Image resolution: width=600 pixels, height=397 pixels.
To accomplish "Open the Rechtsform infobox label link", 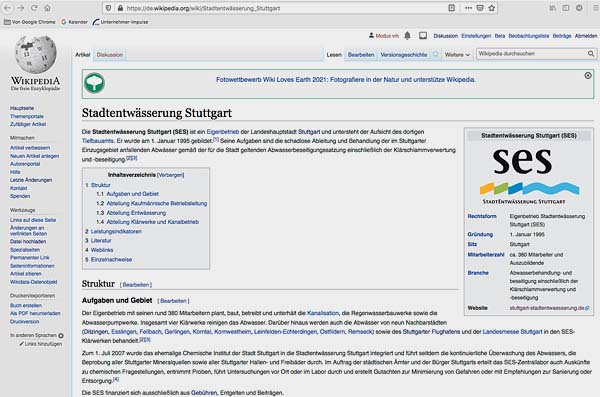I will (x=482, y=216).
